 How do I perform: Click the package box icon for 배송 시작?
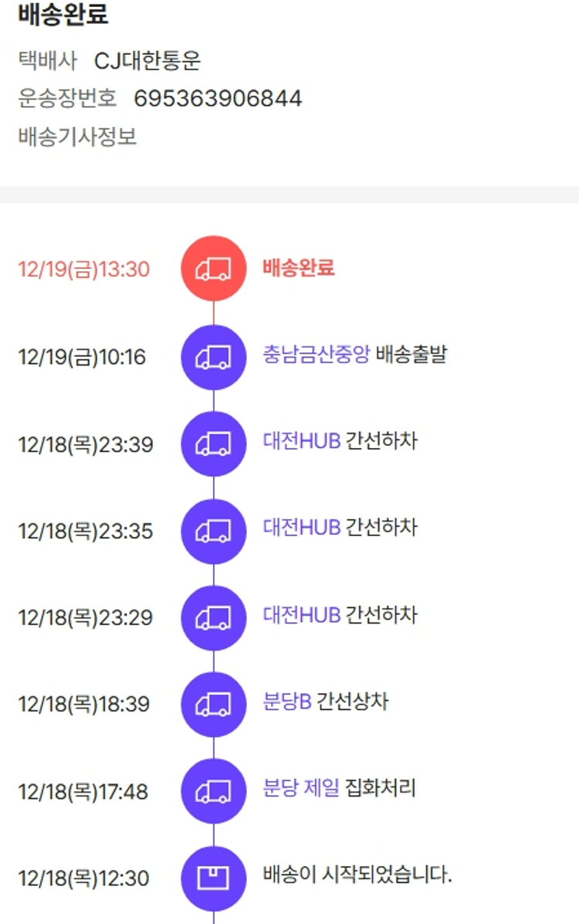[213, 878]
